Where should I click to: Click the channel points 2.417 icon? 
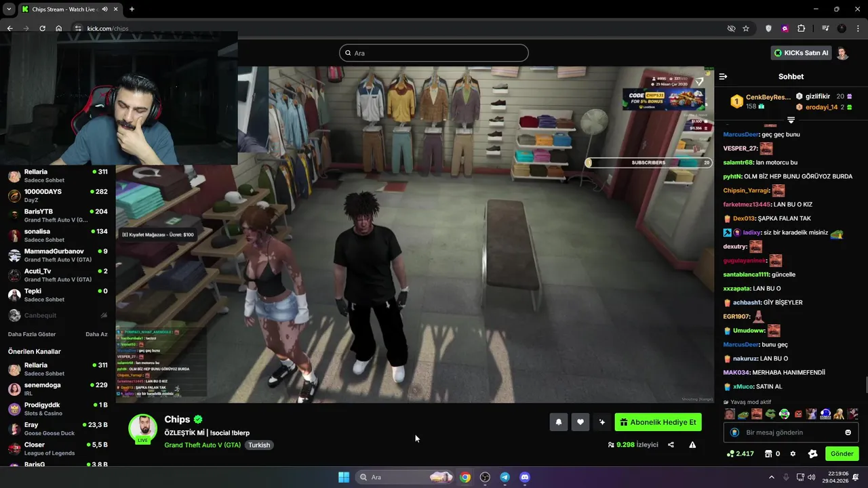740,453
